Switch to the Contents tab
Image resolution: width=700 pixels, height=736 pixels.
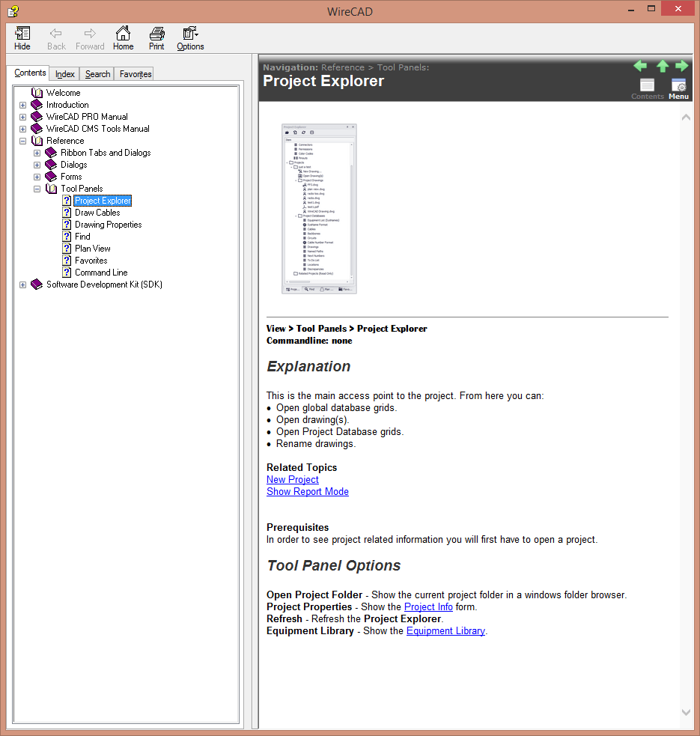click(30, 73)
